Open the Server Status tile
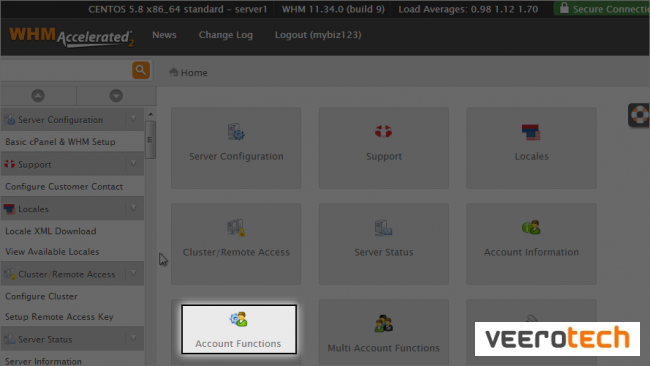 coord(383,244)
